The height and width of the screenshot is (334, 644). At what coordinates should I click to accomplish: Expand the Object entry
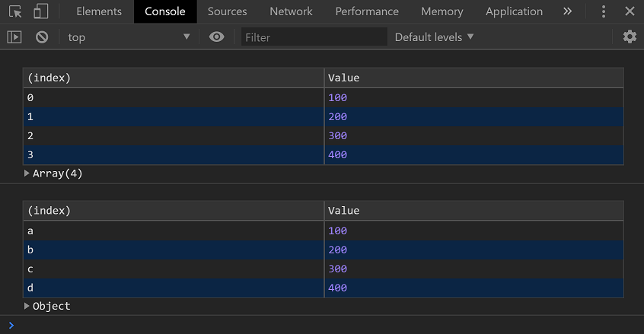tap(27, 306)
